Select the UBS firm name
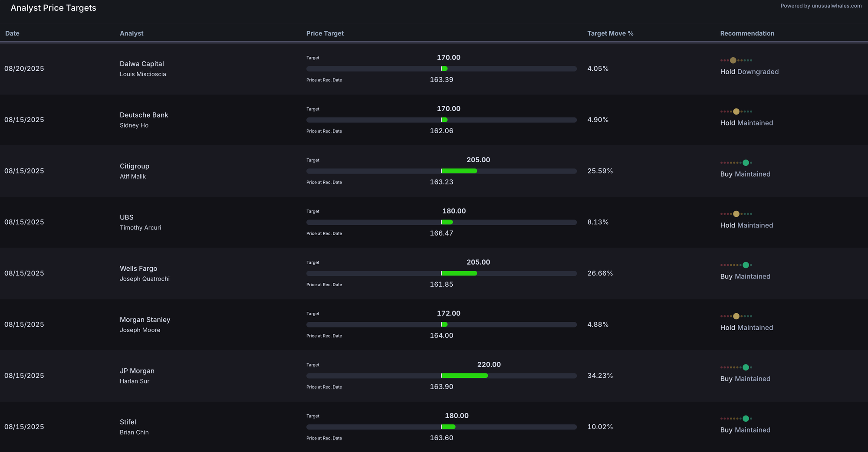Image resolution: width=868 pixels, height=452 pixels. (127, 217)
